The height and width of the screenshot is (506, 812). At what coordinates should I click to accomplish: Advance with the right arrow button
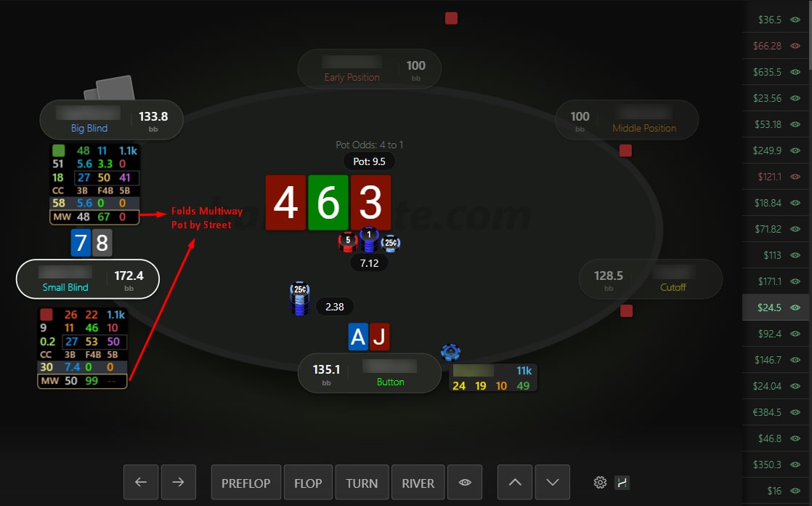pyautogui.click(x=179, y=482)
